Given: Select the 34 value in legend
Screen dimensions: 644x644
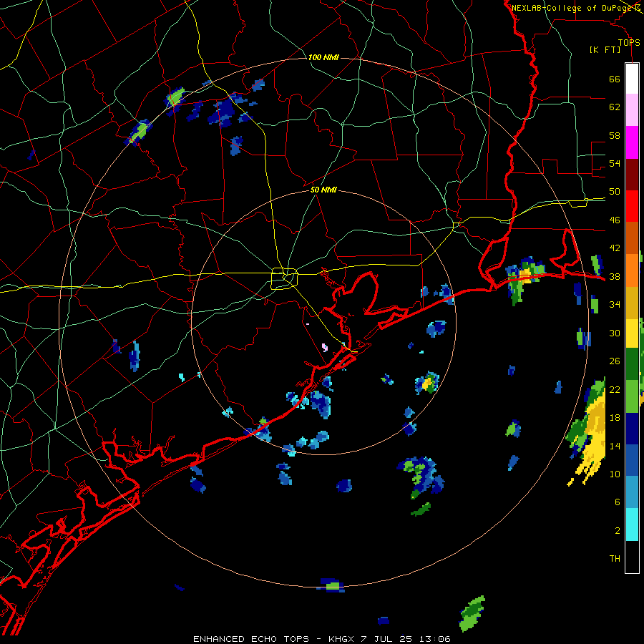Looking at the screenshot, I should [x=615, y=305].
